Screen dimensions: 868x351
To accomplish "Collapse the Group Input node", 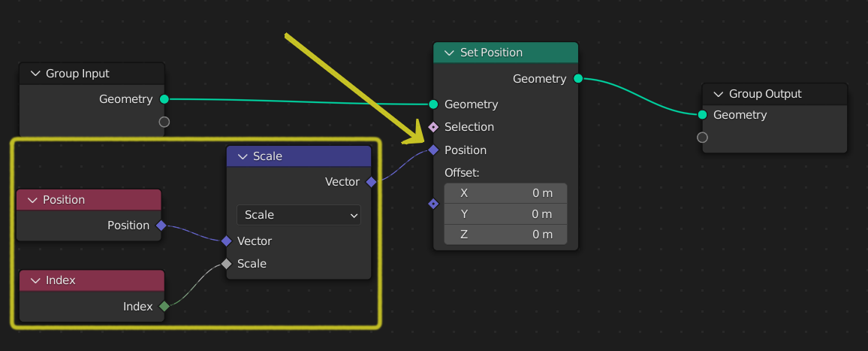I will [35, 74].
